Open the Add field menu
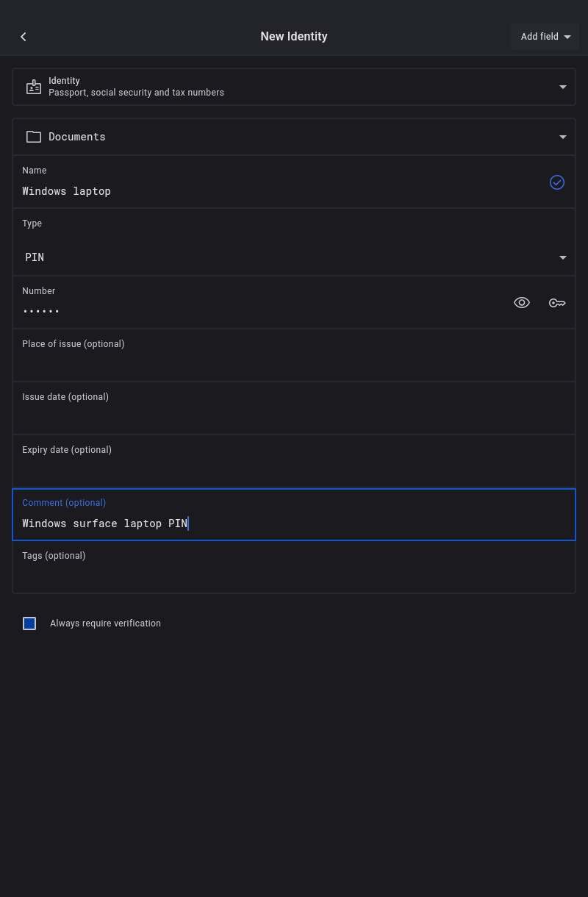The image size is (588, 897). 545,37
